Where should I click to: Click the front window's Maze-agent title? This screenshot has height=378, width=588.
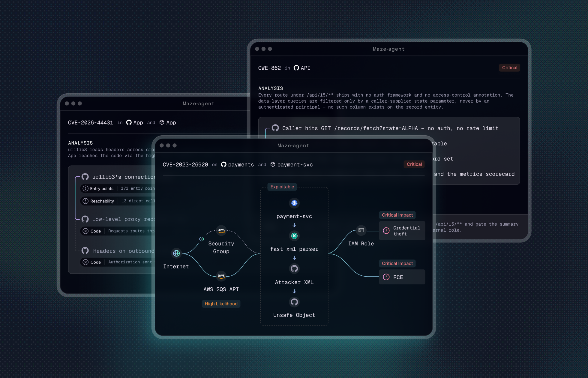pos(293,145)
